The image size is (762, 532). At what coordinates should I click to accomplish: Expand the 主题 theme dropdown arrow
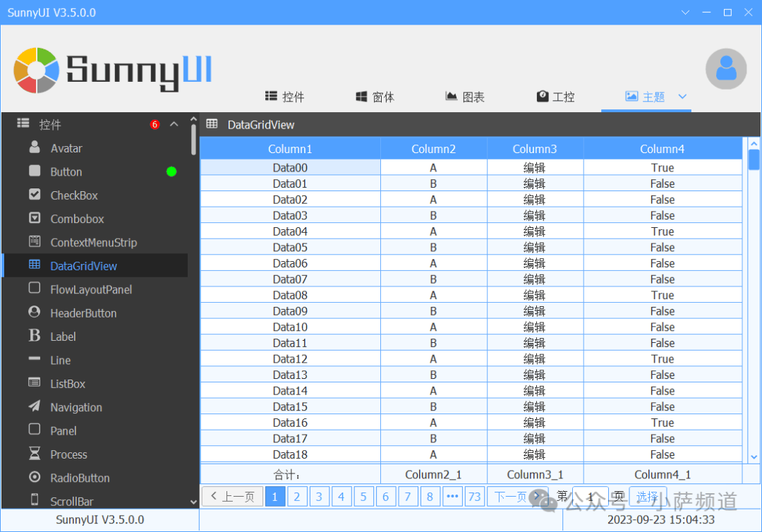(682, 97)
